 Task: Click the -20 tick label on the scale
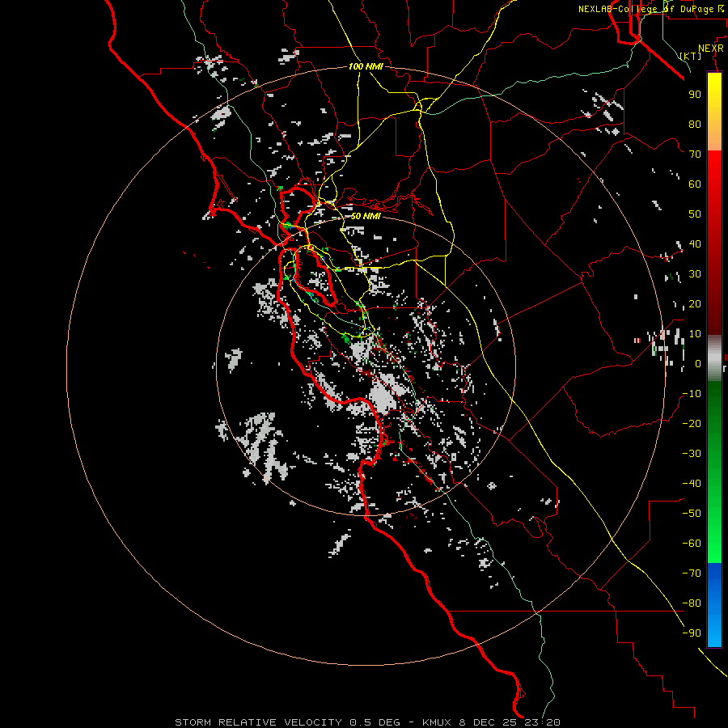click(x=692, y=424)
